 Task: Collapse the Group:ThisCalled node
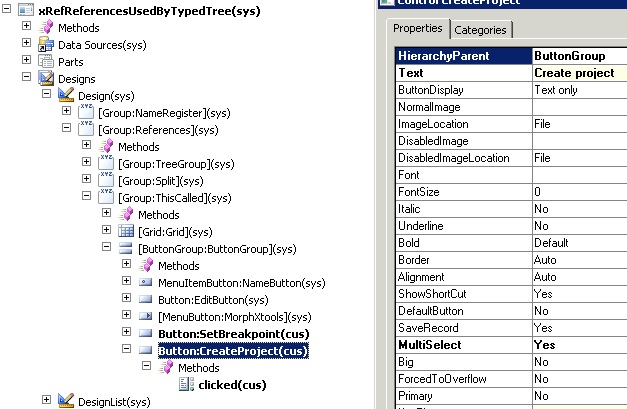(x=86, y=195)
